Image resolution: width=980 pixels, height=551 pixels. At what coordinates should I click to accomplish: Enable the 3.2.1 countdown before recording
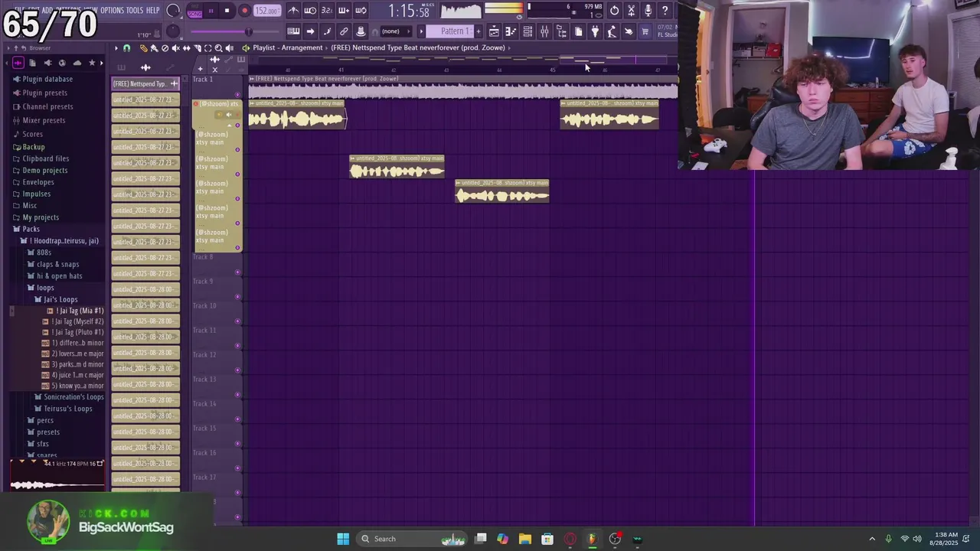(327, 11)
